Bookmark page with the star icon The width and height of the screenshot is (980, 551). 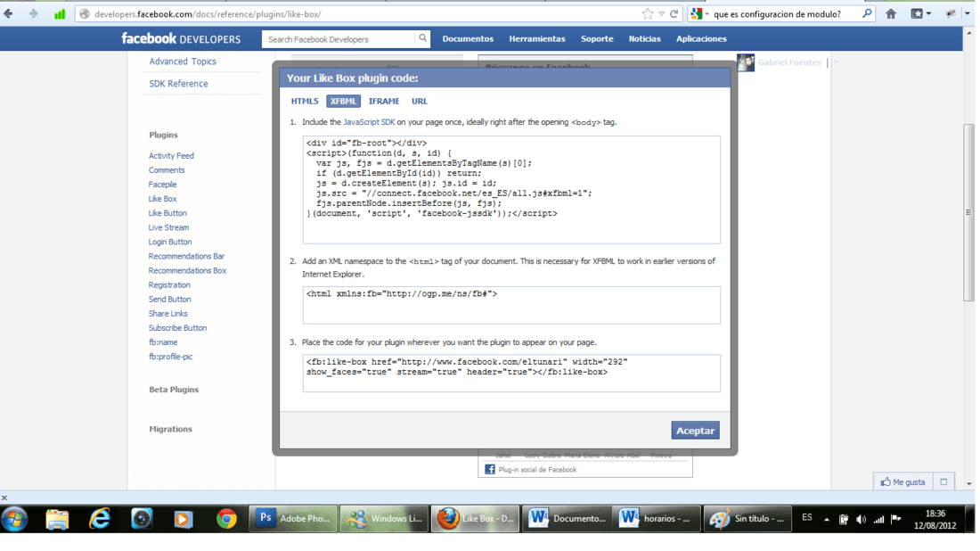pos(648,13)
